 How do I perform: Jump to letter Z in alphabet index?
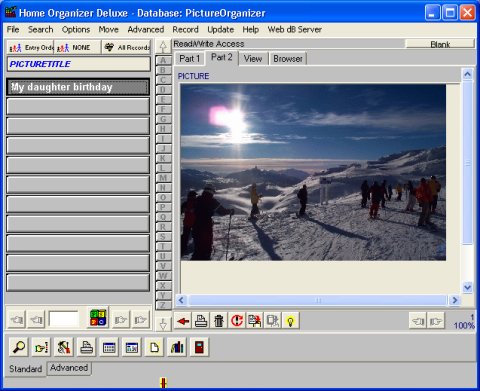[x=163, y=305]
